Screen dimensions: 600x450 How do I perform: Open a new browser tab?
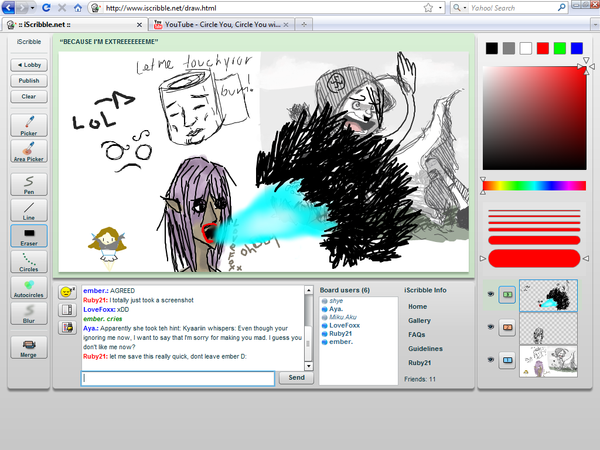click(x=304, y=24)
